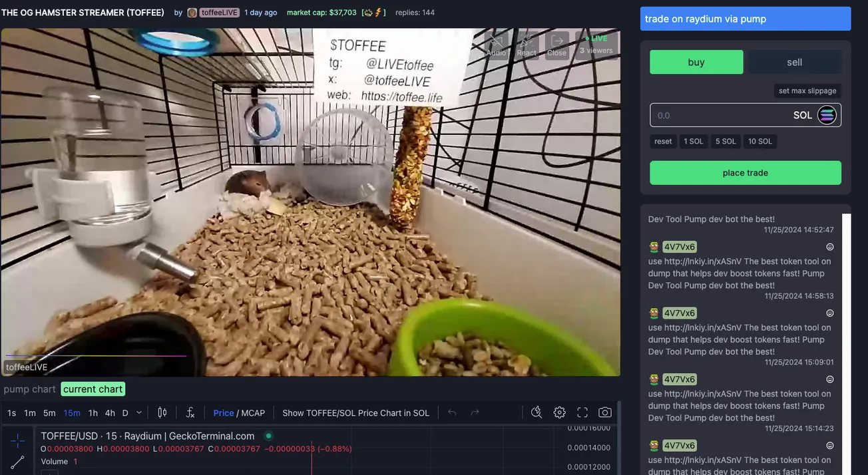Switch to the pump chart tab

click(29, 389)
